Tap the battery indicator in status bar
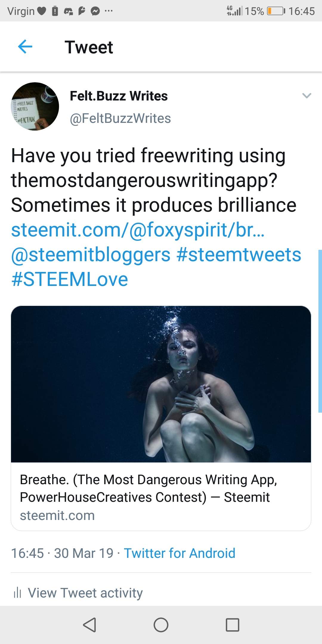Image resolution: width=322 pixels, height=644 pixels. click(276, 11)
